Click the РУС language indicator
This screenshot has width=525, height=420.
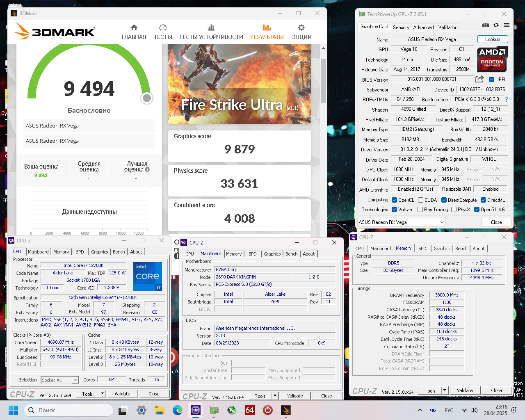point(449,410)
